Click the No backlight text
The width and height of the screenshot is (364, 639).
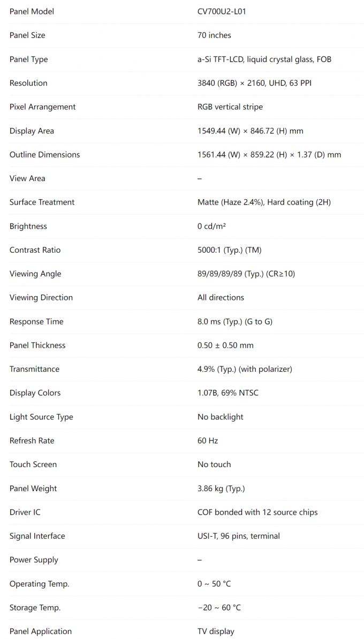tap(220, 417)
